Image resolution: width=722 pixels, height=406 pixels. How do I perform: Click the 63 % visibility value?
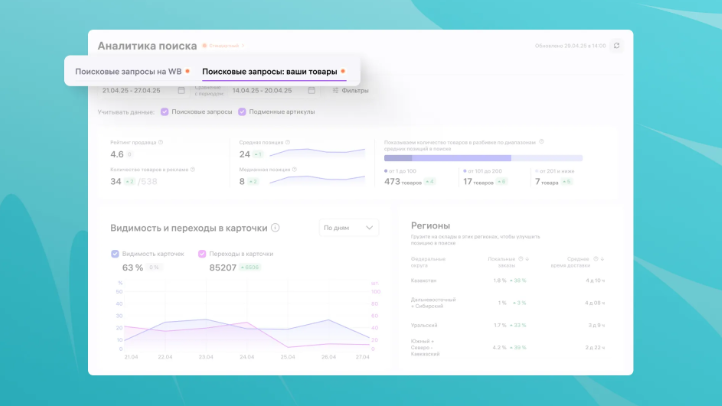point(133,267)
